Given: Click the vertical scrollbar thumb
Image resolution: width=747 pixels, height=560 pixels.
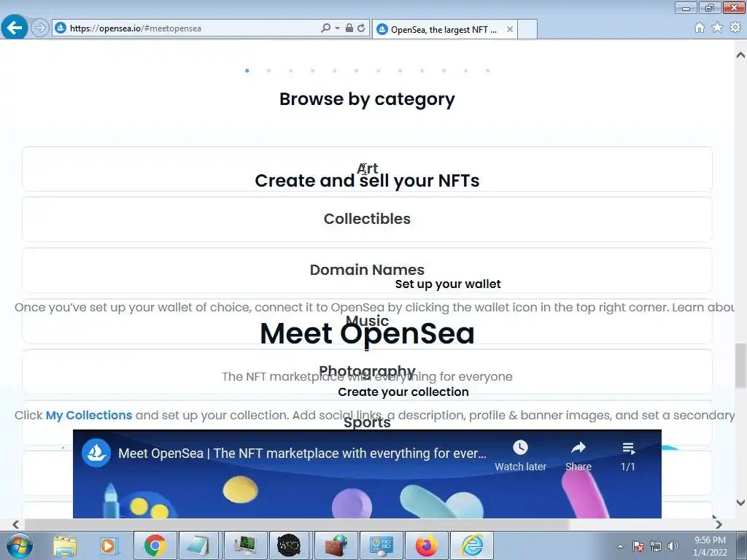Looking at the screenshot, I should (740, 366).
